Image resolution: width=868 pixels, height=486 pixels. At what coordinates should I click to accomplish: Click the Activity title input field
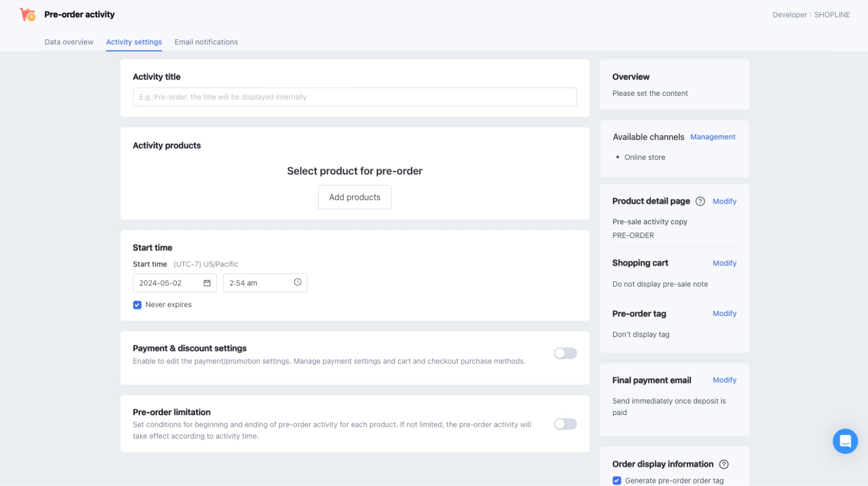coord(354,97)
